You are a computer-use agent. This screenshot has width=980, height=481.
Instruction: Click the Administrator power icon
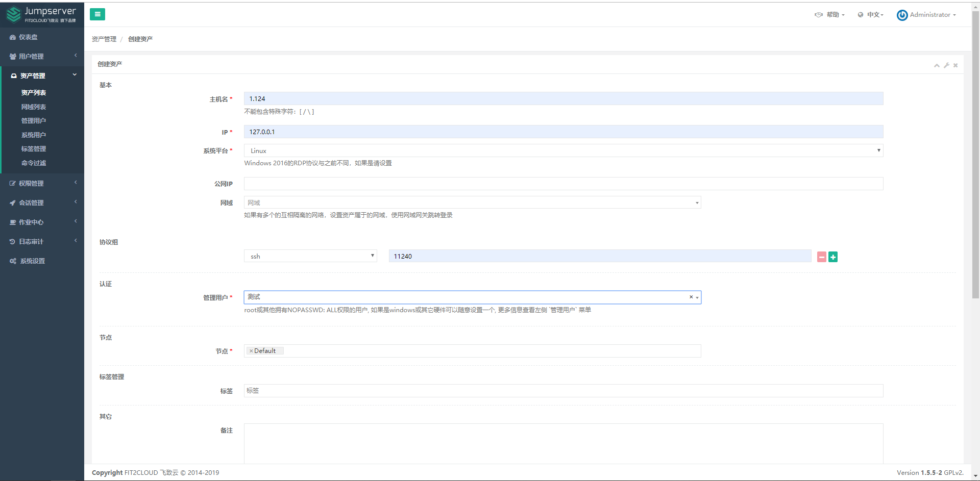[x=902, y=15]
